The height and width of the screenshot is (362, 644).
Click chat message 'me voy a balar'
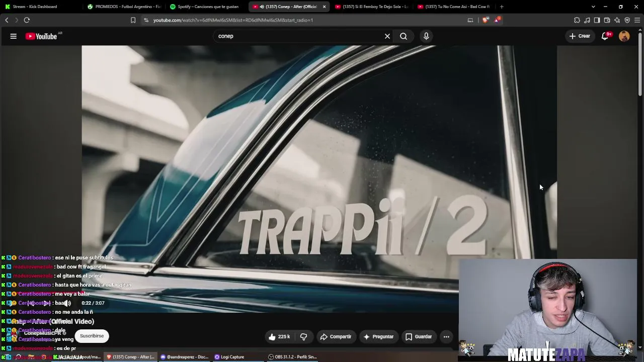(72, 294)
